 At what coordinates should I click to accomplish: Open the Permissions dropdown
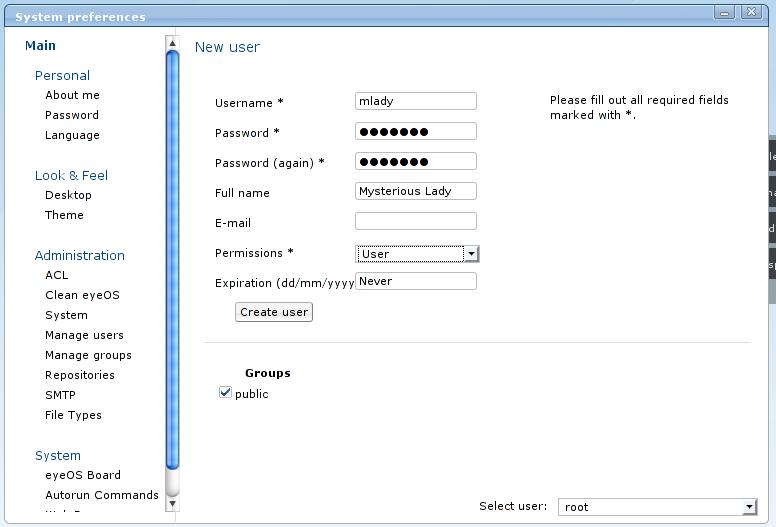tap(417, 254)
